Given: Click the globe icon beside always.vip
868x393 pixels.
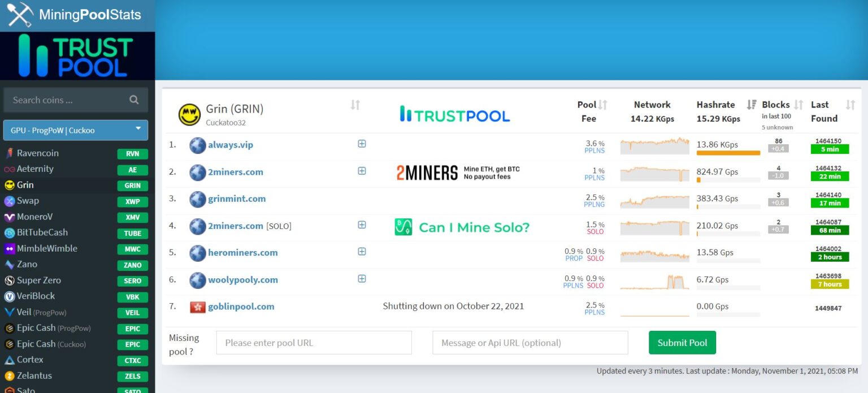Looking at the screenshot, I should [x=198, y=145].
